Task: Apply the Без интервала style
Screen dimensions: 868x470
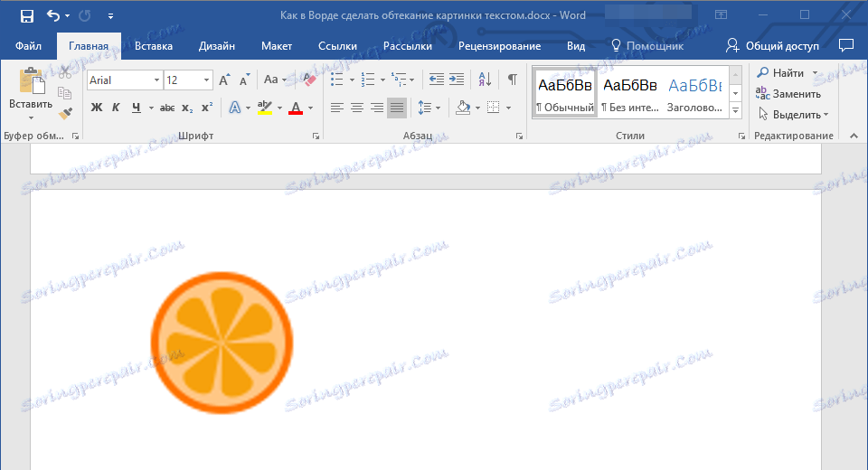Action: coord(630,93)
